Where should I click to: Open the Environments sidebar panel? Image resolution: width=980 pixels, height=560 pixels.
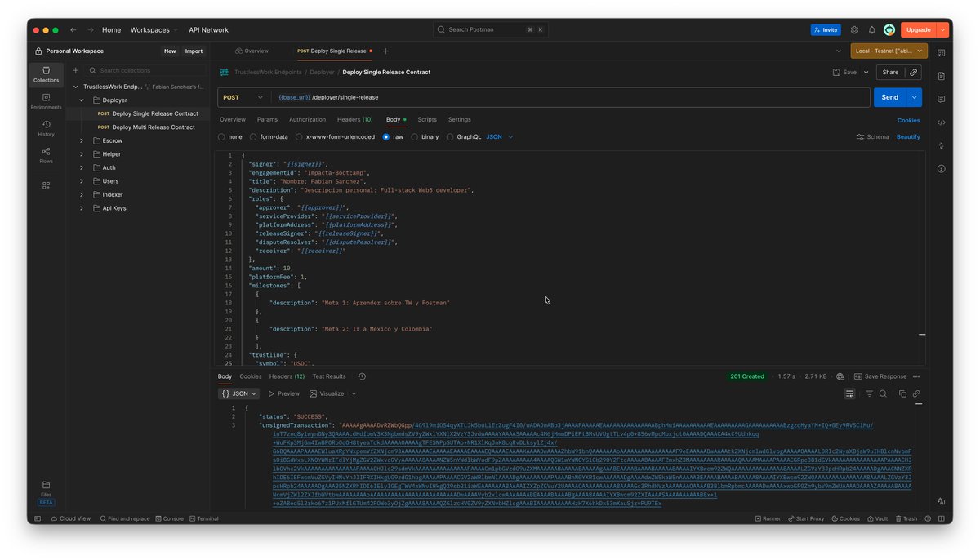click(46, 101)
